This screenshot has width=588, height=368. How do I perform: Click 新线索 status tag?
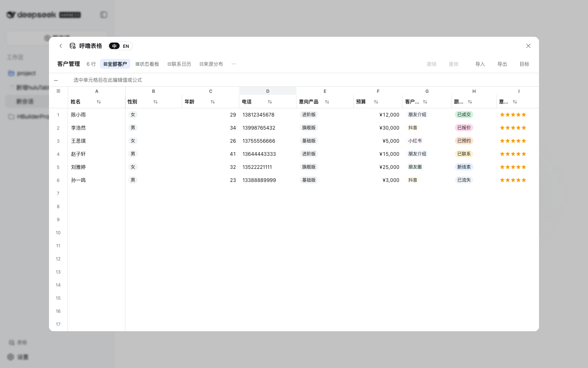pos(464,167)
